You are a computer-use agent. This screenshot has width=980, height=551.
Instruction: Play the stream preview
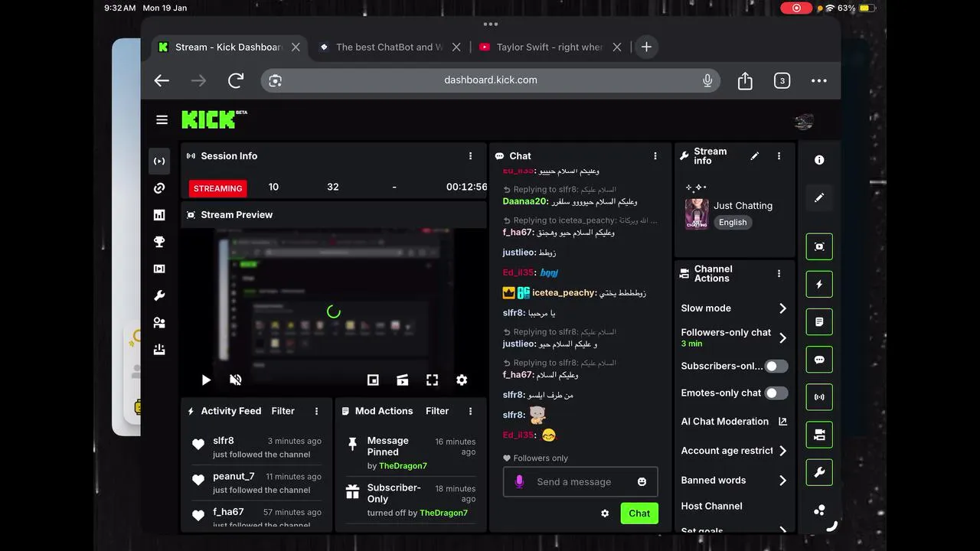coord(206,380)
